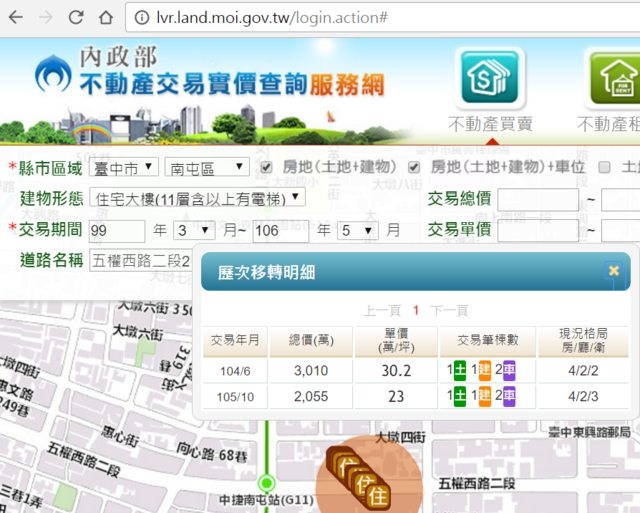Switch to 不動產買賣 tab
Screen dimensions: 640x513
coord(490,124)
